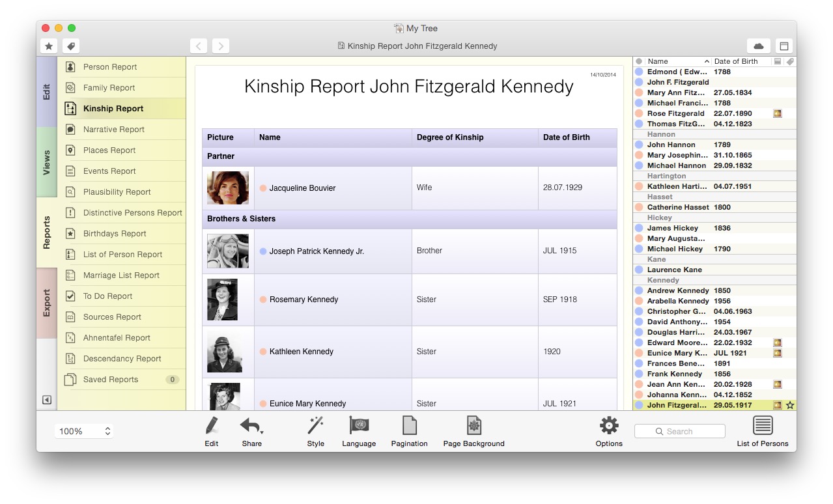Select Michael Hickey in person list
Viewport: 833px width, 504px height.
coord(714,249)
